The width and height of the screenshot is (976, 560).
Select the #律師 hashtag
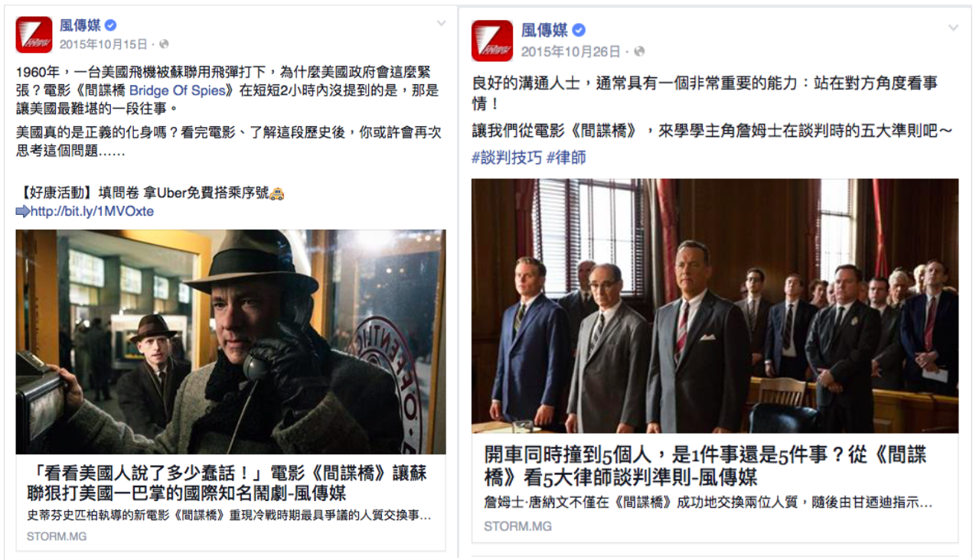[566, 158]
